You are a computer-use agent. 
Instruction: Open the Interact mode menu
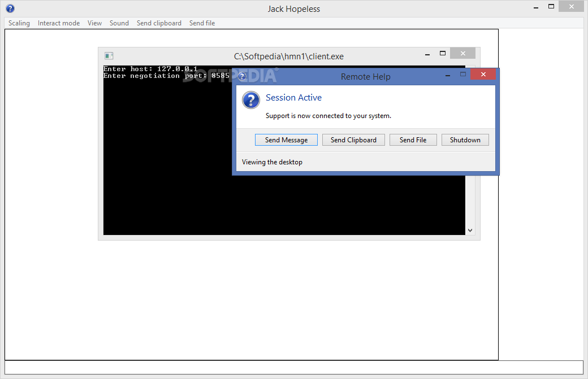point(58,23)
